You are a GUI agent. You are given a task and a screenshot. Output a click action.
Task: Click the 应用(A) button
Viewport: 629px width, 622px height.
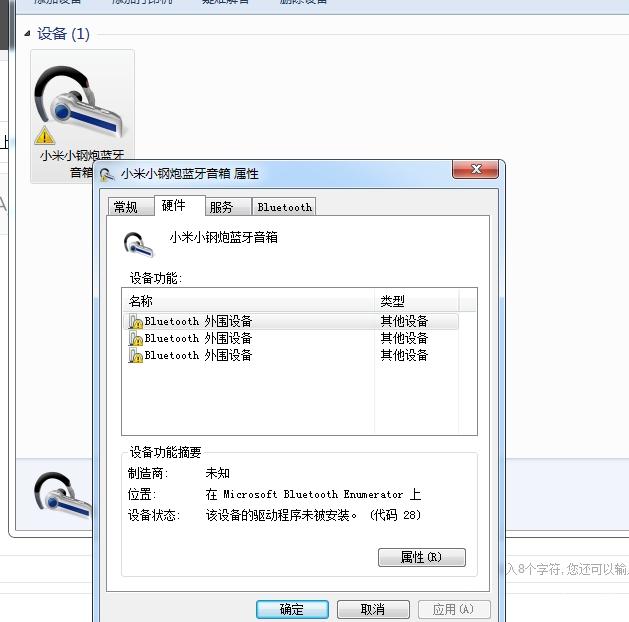(454, 610)
